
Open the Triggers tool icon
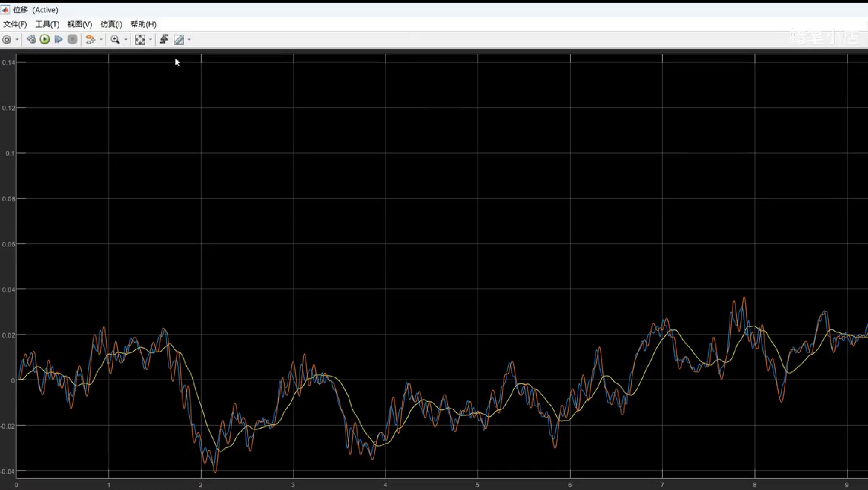click(x=164, y=40)
